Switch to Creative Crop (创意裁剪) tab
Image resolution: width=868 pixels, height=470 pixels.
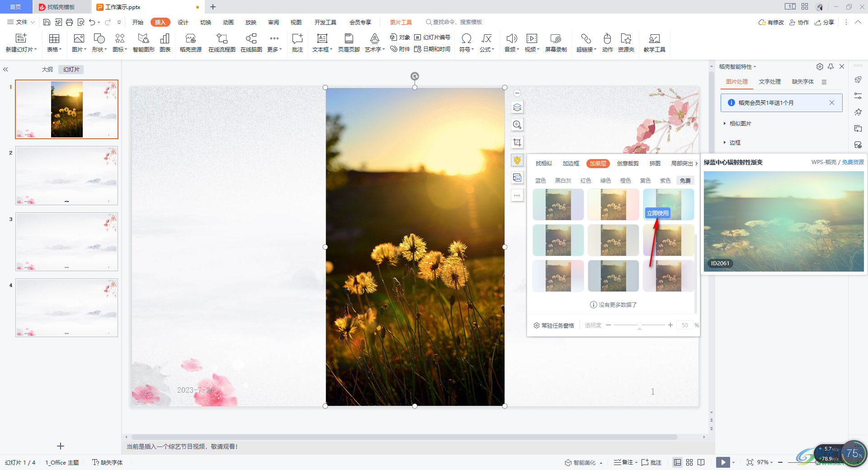pyautogui.click(x=628, y=164)
